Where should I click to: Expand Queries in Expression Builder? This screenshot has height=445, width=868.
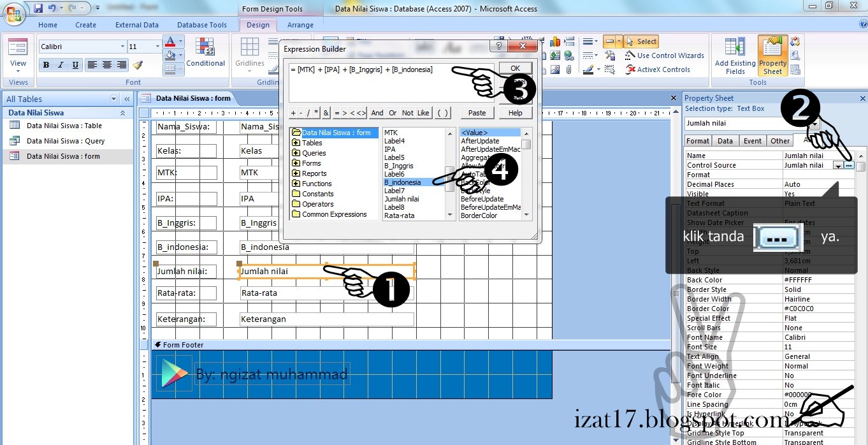296,153
